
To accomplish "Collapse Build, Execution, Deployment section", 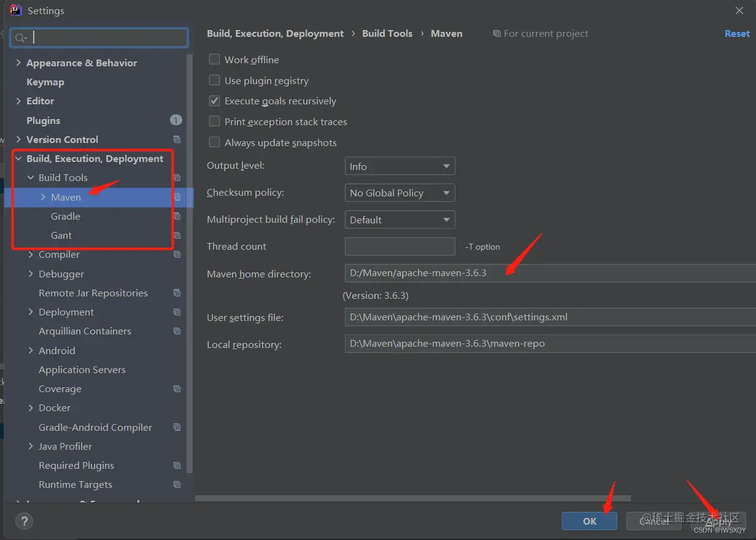I will pos(18,158).
